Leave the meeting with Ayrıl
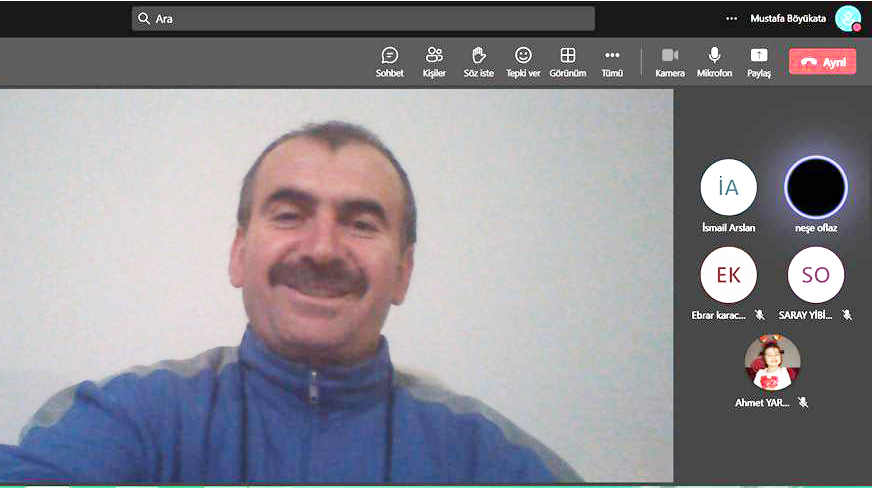This screenshot has width=872, height=488. tap(823, 62)
